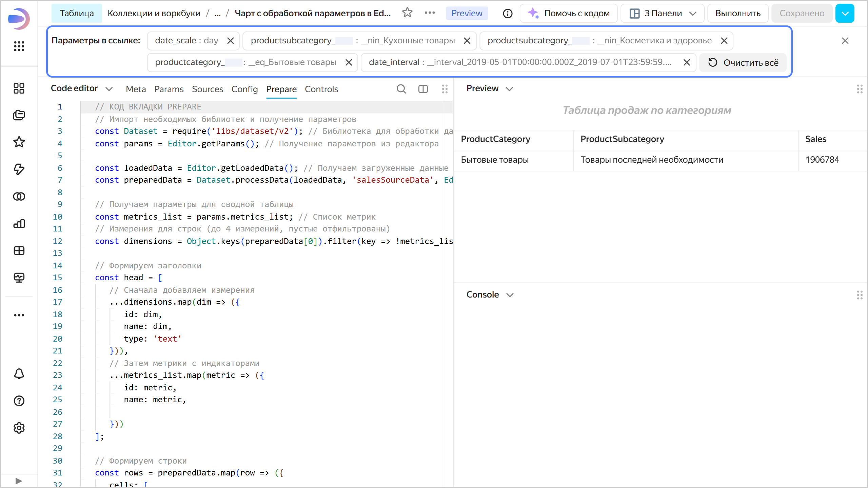This screenshot has height=488, width=868.
Task: Expand the 3 Панели layout dropdown
Action: (663, 14)
